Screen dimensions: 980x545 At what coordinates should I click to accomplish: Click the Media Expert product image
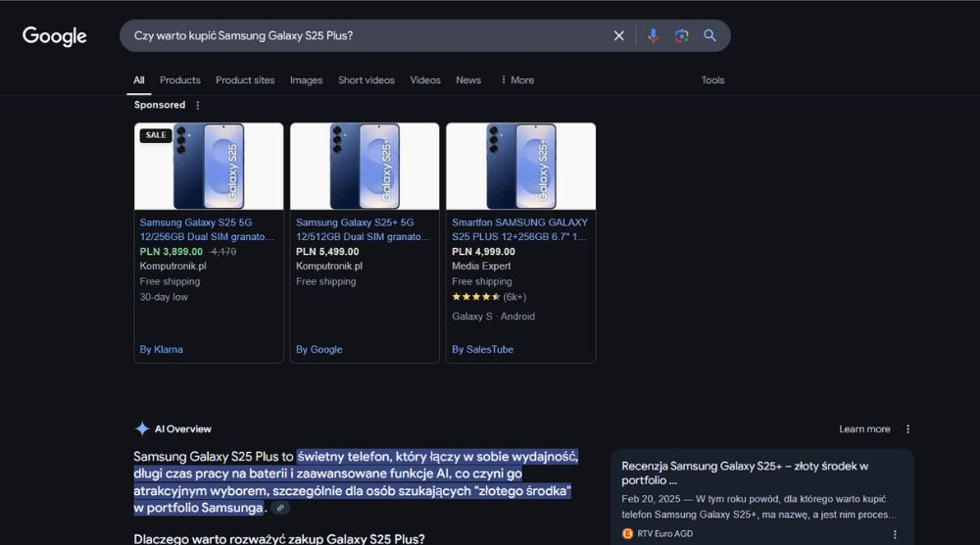520,167
